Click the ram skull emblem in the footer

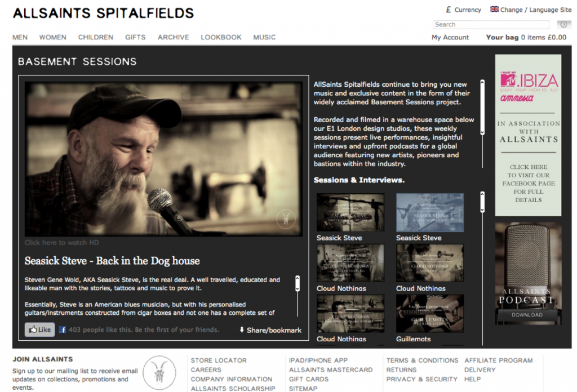159,372
